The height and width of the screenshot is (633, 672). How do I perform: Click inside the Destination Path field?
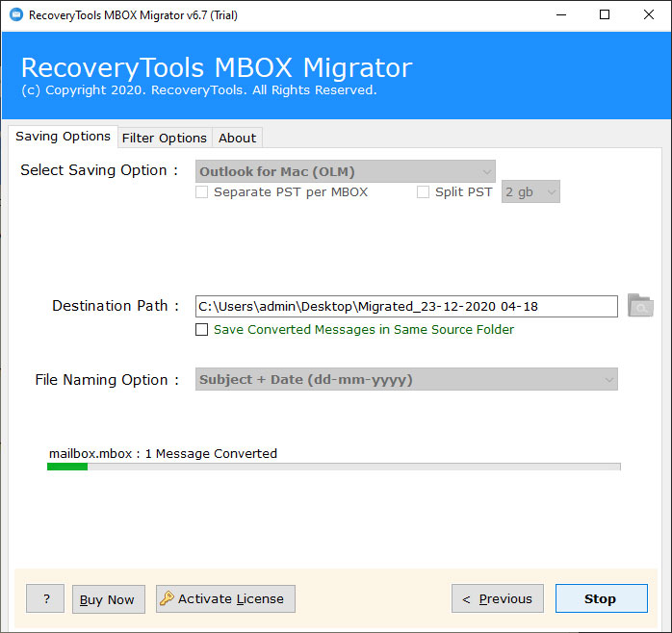(x=406, y=306)
